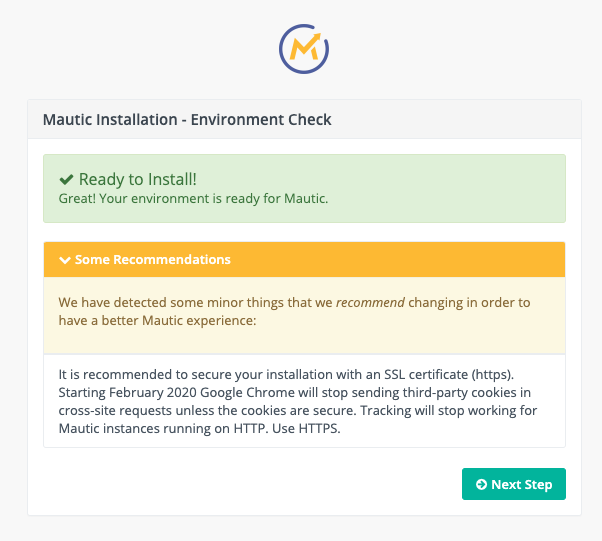Click the Mautic logo at the top
The width and height of the screenshot is (602, 541).
click(304, 46)
